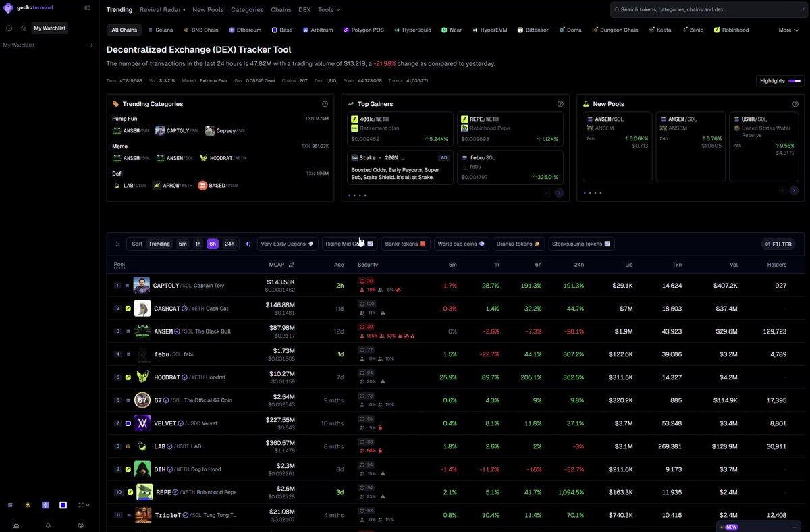Open the table settings sliders icon
Screen dimensions: 810x532
(x=117, y=244)
